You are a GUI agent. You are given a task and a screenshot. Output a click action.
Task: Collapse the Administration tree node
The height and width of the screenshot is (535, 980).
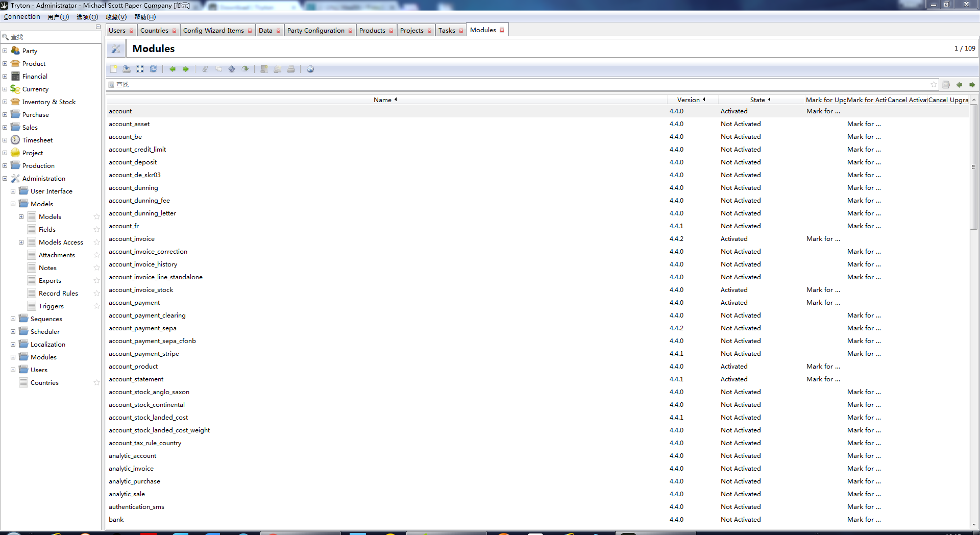point(5,179)
